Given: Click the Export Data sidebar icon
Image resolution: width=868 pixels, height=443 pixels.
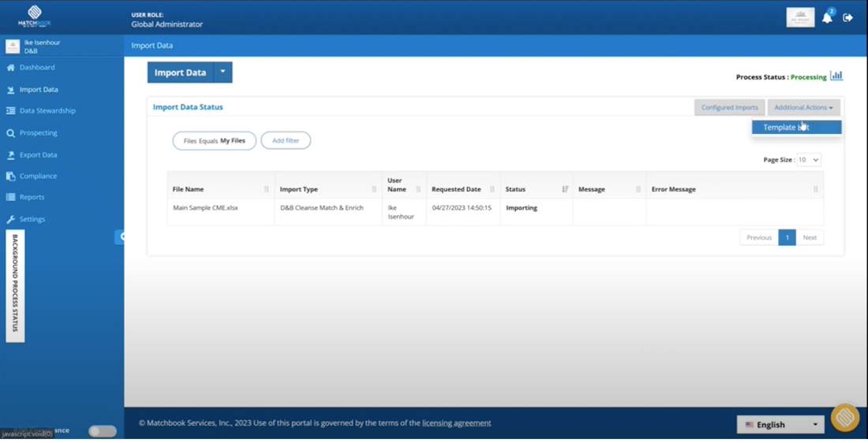Looking at the screenshot, I should [x=10, y=155].
